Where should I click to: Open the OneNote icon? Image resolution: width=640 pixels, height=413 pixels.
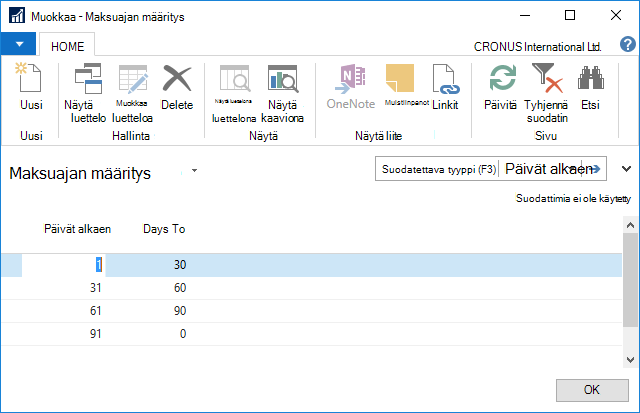click(x=351, y=78)
